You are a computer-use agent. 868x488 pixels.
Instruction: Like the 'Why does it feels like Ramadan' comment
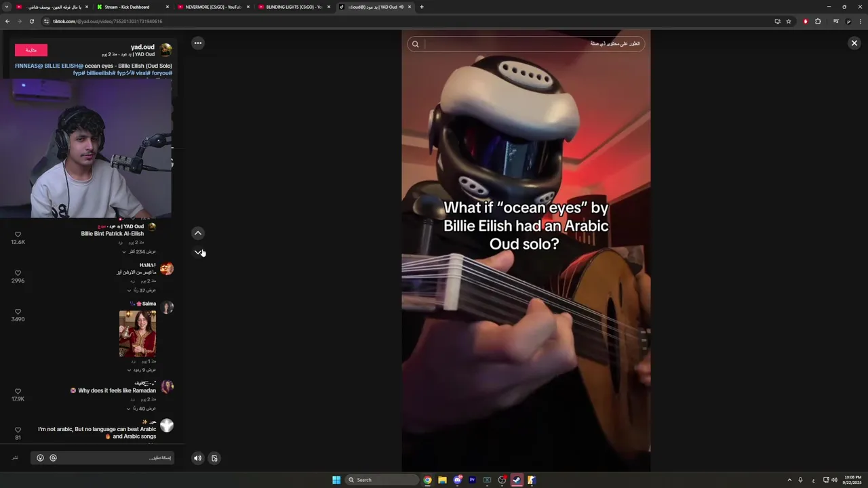click(x=18, y=392)
